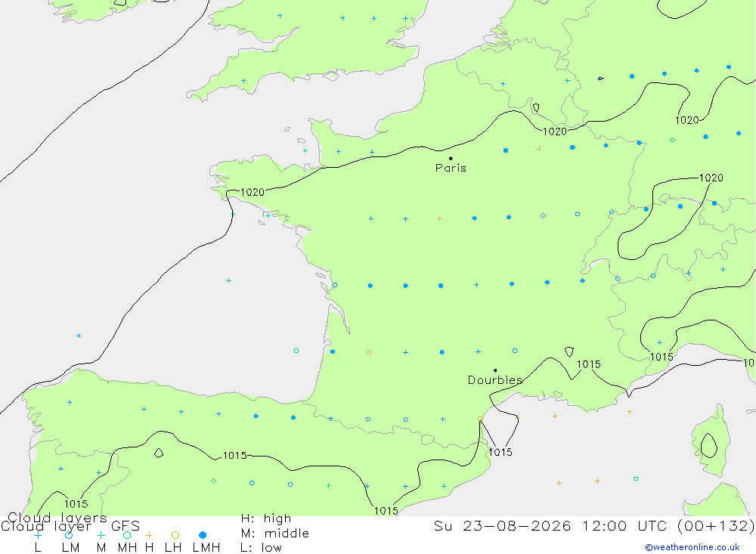Click the "MH" legend abbreviation label
Image resolution: width=756 pixels, height=554 pixels.
(x=127, y=548)
